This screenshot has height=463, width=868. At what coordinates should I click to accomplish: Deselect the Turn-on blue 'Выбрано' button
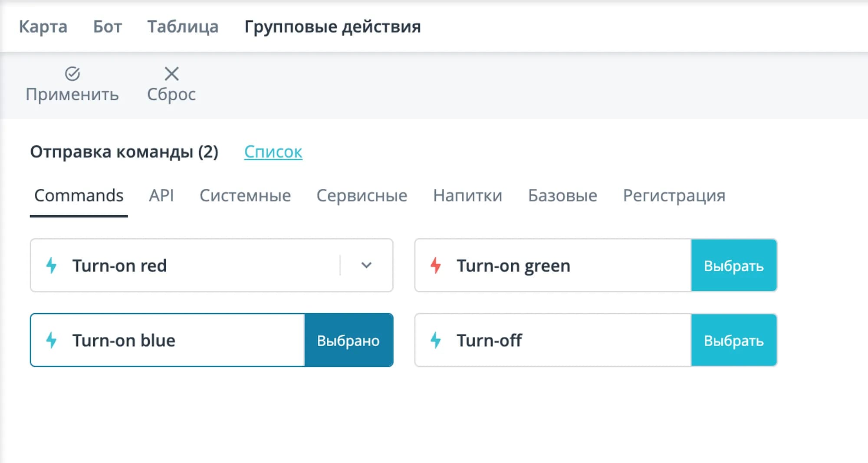349,340
